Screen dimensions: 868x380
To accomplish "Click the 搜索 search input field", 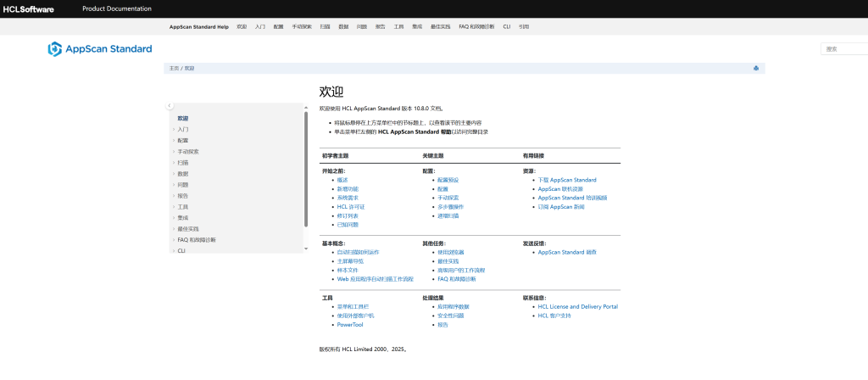I will pos(844,49).
